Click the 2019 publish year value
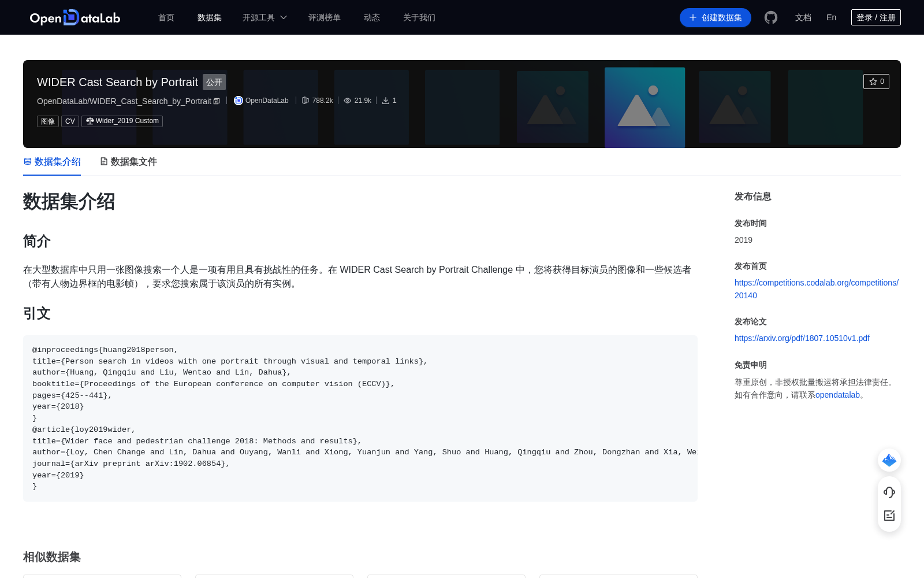This screenshot has width=924, height=578. click(x=743, y=240)
